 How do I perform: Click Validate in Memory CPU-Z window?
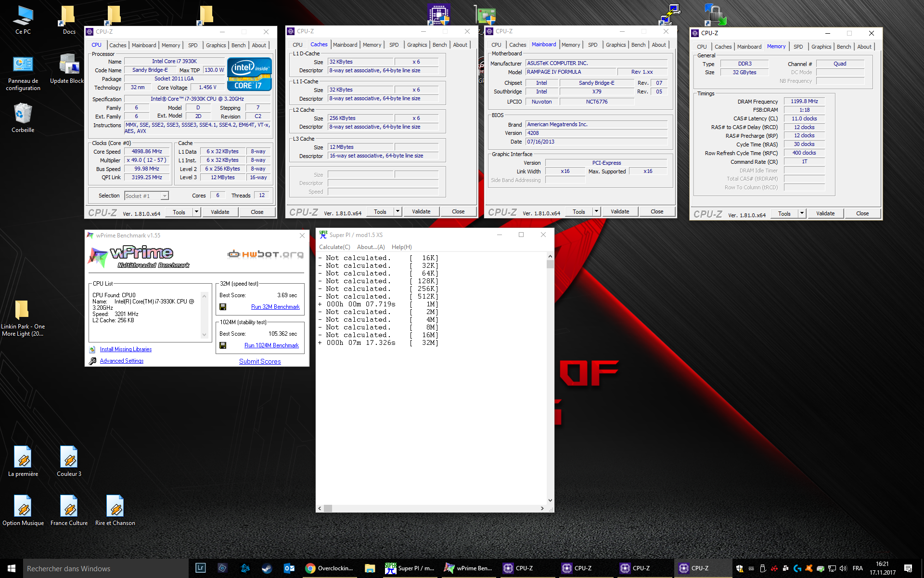pyautogui.click(x=825, y=213)
